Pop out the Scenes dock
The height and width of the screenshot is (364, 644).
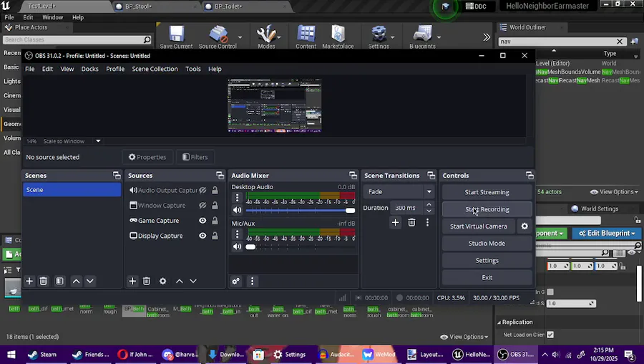point(117,176)
